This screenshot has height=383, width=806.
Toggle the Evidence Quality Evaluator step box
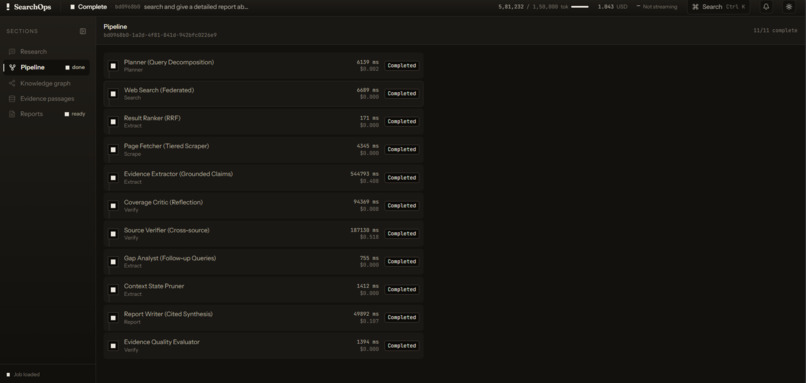(113, 346)
